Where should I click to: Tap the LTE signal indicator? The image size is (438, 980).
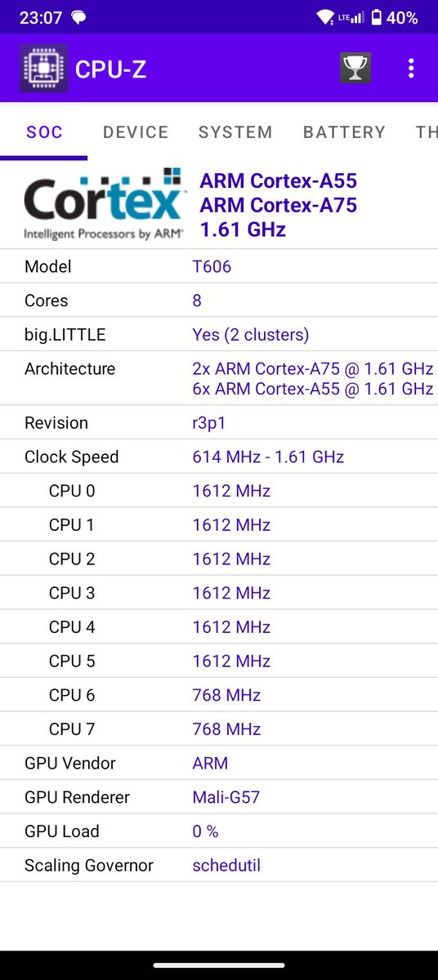351,17
